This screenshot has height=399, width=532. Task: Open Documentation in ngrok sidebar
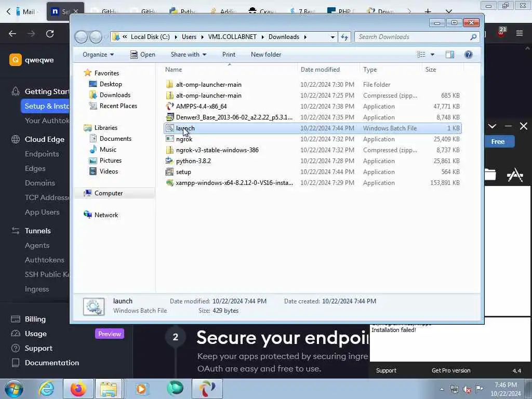[x=52, y=363]
